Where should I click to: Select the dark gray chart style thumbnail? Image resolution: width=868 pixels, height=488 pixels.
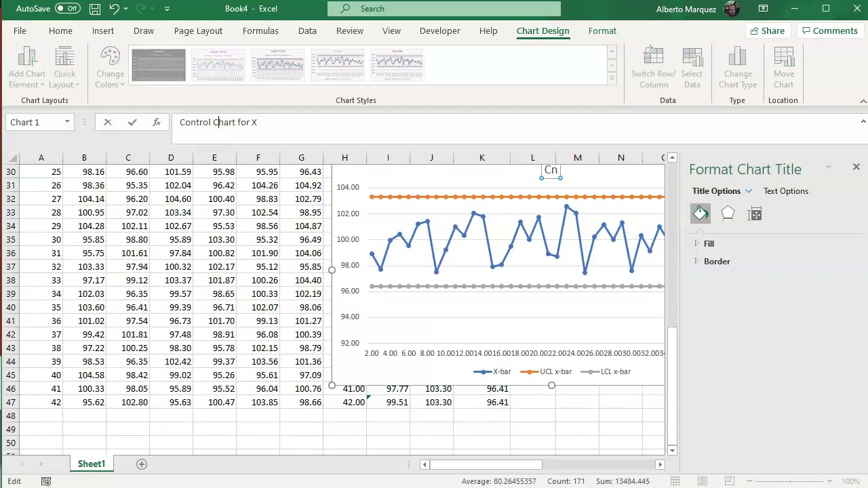click(x=159, y=65)
